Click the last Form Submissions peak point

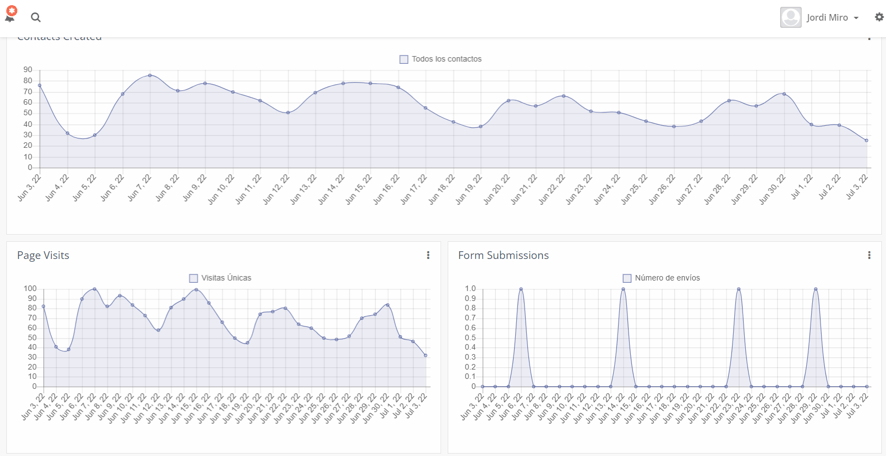[x=816, y=289]
